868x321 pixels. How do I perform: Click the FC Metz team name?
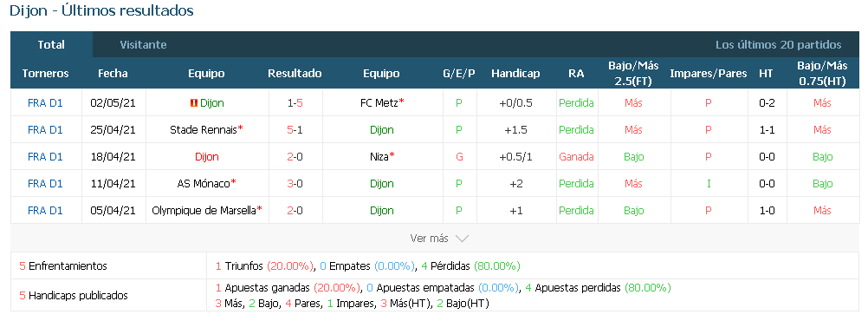tap(379, 103)
